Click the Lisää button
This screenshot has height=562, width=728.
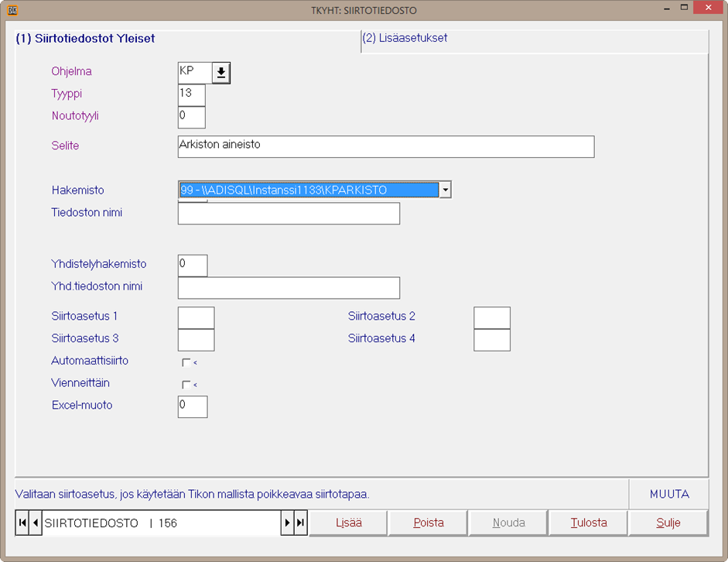(348, 523)
